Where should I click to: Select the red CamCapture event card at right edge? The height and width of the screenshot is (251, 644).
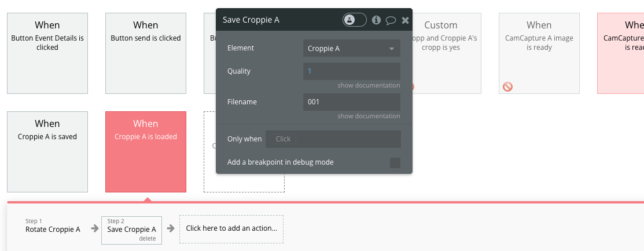pyautogui.click(x=621, y=53)
